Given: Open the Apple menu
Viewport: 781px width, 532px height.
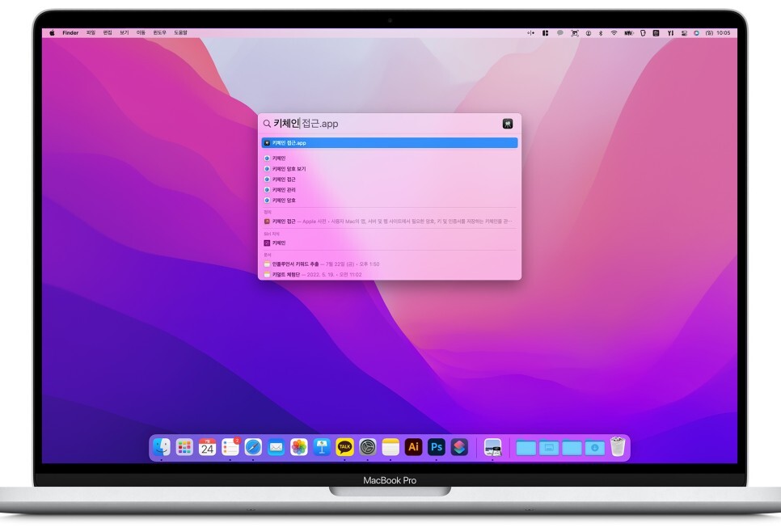Looking at the screenshot, I should (x=52, y=33).
